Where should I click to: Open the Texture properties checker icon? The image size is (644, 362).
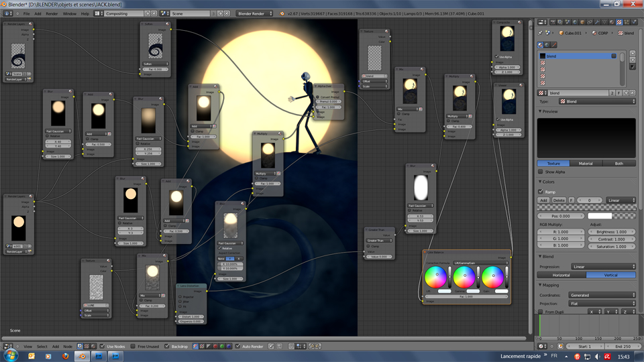(x=619, y=22)
